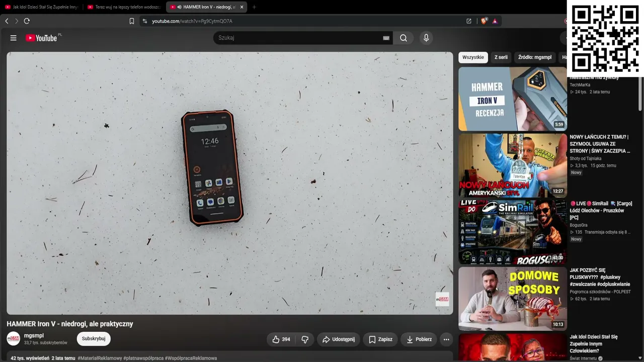The height and width of the screenshot is (362, 644).
Task: Dislike the video with thumbs down
Action: [305, 339]
